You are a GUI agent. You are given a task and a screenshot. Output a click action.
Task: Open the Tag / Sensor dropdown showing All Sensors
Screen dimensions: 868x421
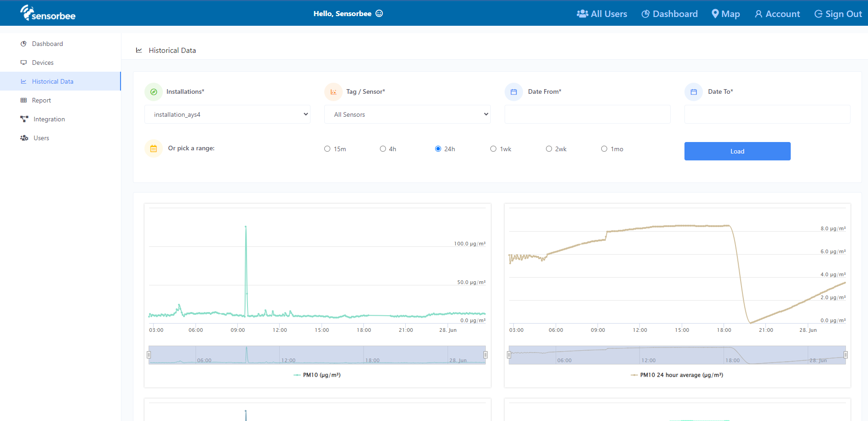pyautogui.click(x=407, y=114)
